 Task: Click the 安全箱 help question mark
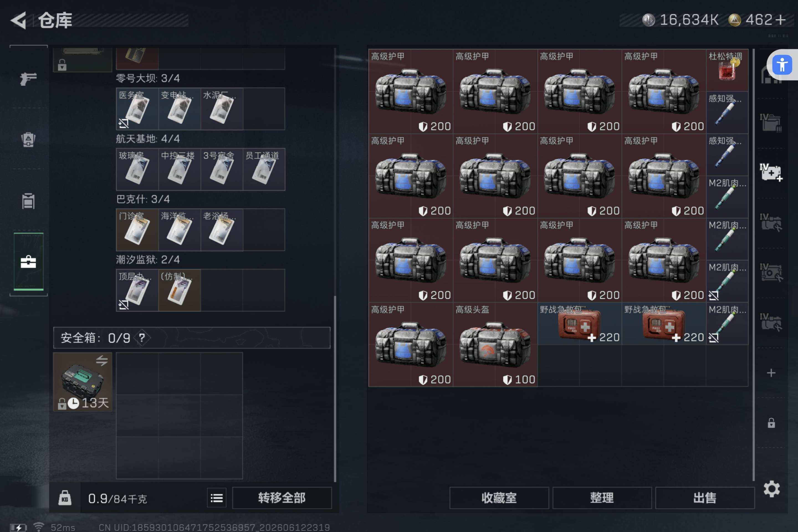click(x=142, y=337)
